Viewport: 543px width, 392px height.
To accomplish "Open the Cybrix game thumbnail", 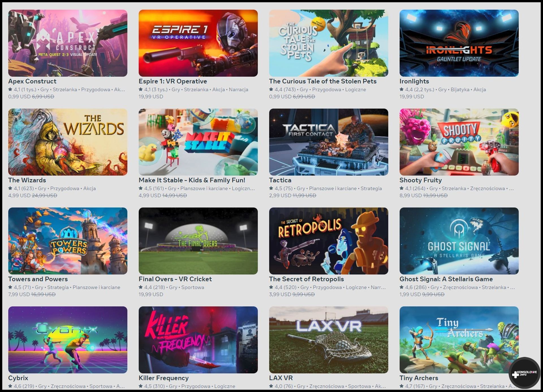I will pos(68,340).
